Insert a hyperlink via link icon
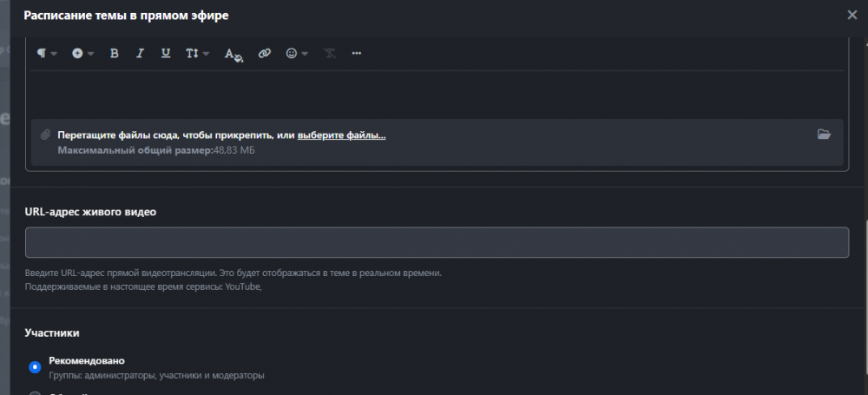Viewport: 868px width, 395px height. (x=265, y=54)
